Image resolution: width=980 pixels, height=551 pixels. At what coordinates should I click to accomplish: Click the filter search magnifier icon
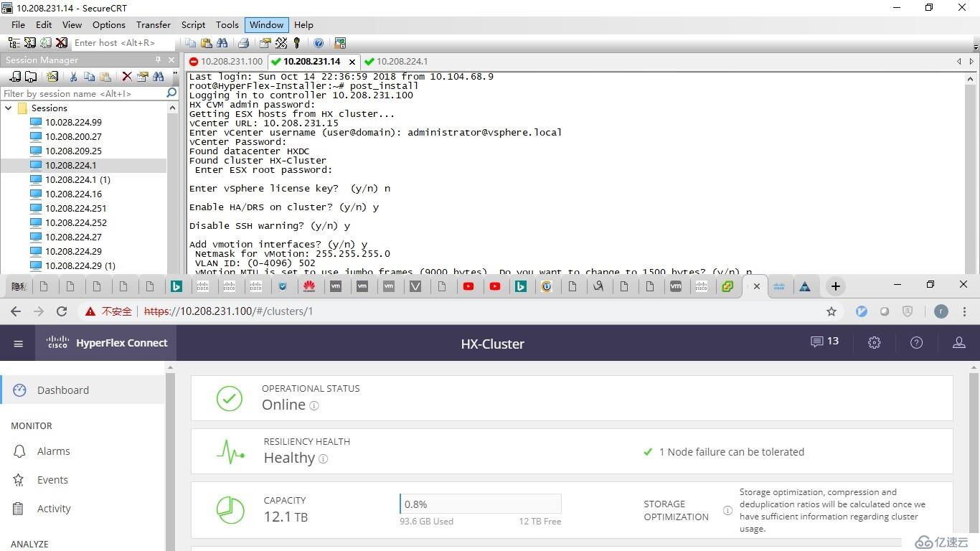click(171, 93)
